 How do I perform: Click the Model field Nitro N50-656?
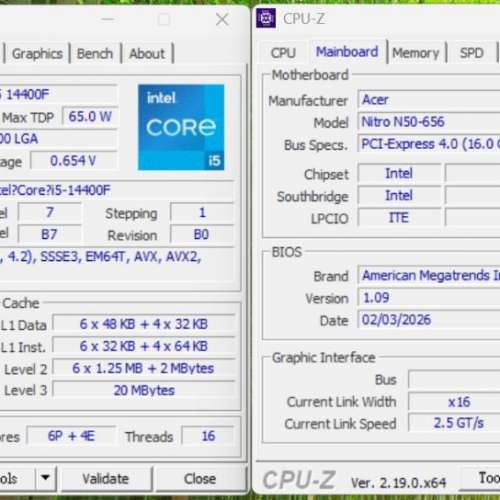point(429,122)
